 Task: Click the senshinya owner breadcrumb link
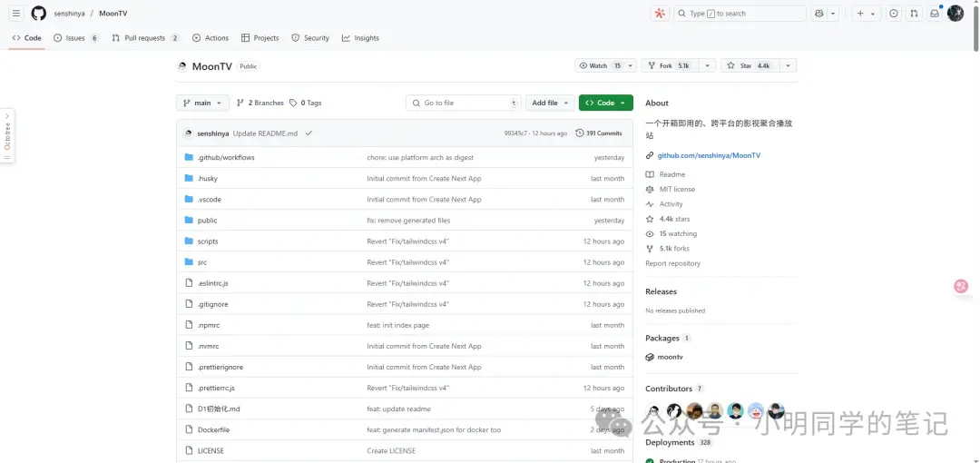click(x=69, y=13)
